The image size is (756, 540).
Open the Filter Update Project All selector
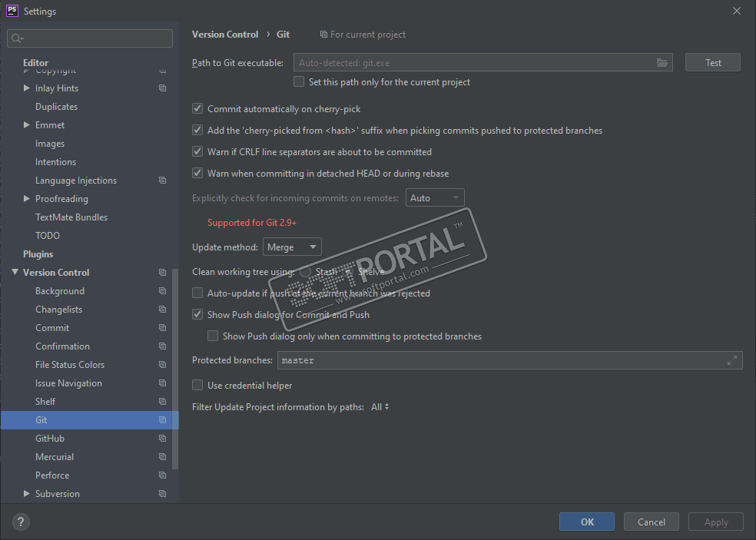pyautogui.click(x=380, y=407)
